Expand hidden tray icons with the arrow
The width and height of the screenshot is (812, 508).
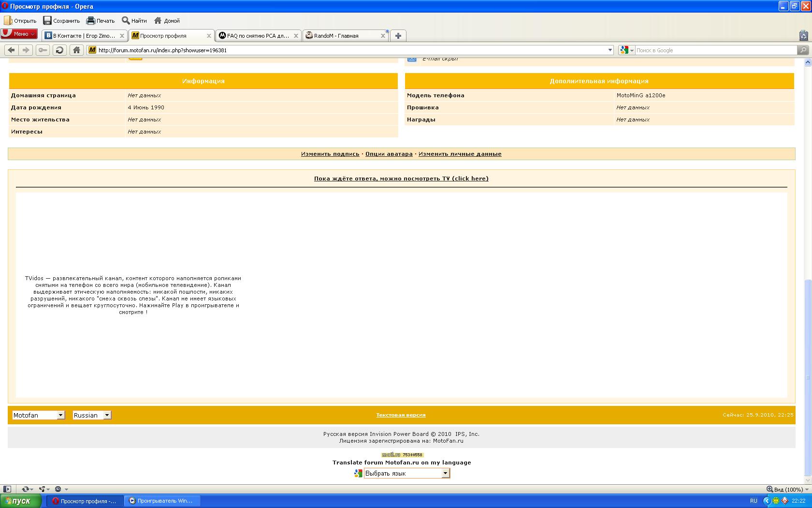pos(767,501)
